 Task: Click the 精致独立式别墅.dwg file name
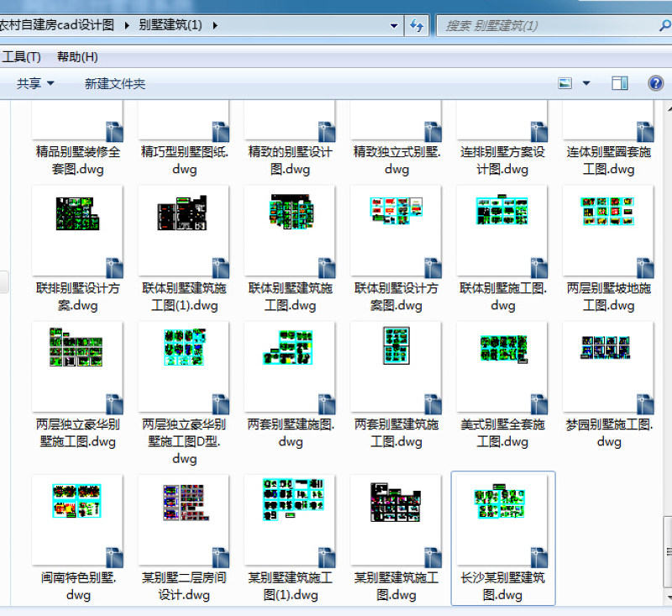tap(396, 161)
